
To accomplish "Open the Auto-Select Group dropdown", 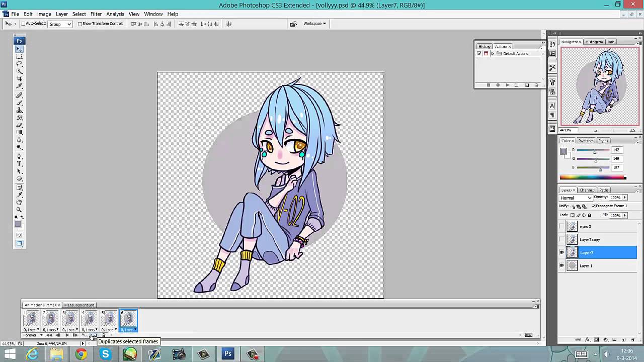I will pyautogui.click(x=60, y=24).
